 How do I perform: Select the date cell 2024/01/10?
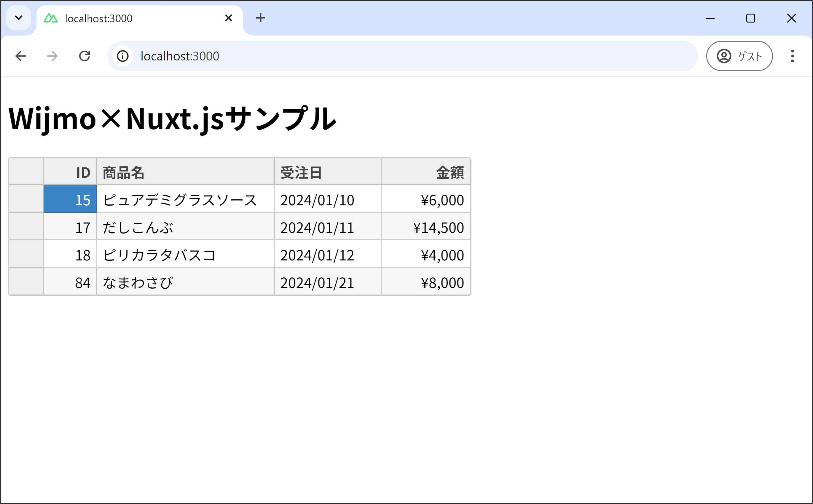click(x=328, y=199)
